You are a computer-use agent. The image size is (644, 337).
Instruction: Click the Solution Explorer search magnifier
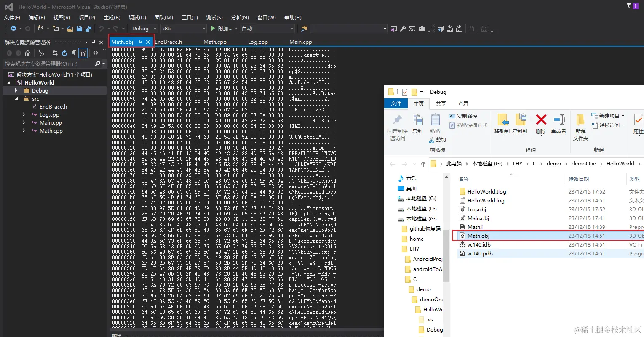point(98,64)
